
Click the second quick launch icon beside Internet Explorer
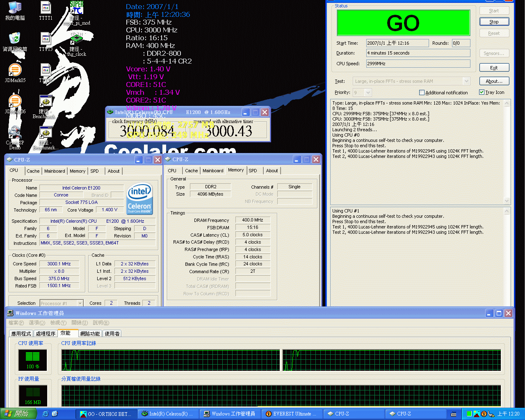tap(55, 414)
